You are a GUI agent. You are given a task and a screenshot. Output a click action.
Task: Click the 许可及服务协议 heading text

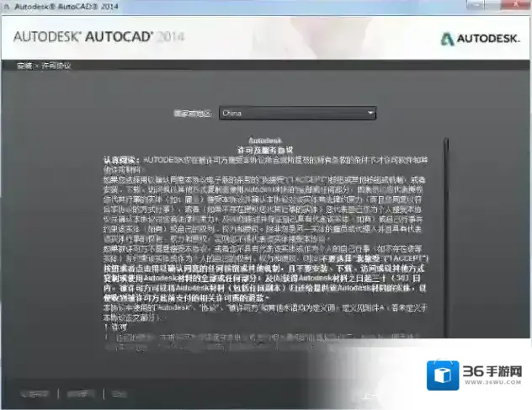click(265, 150)
